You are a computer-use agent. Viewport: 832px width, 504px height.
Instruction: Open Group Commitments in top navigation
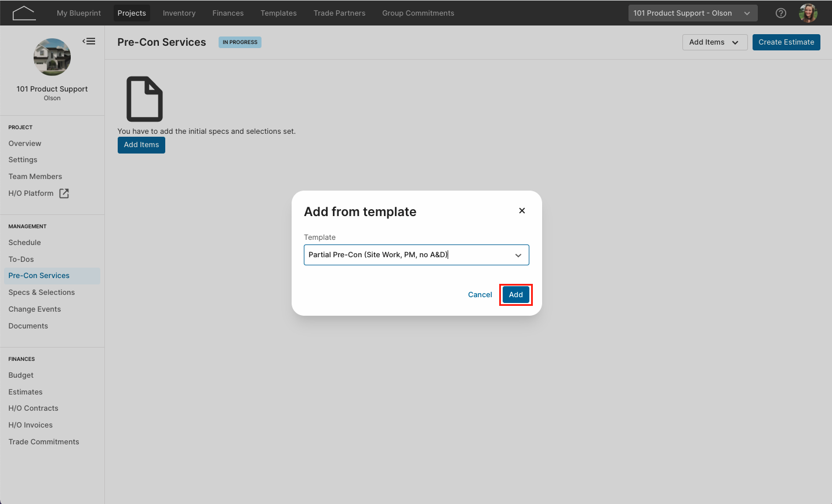tap(418, 13)
